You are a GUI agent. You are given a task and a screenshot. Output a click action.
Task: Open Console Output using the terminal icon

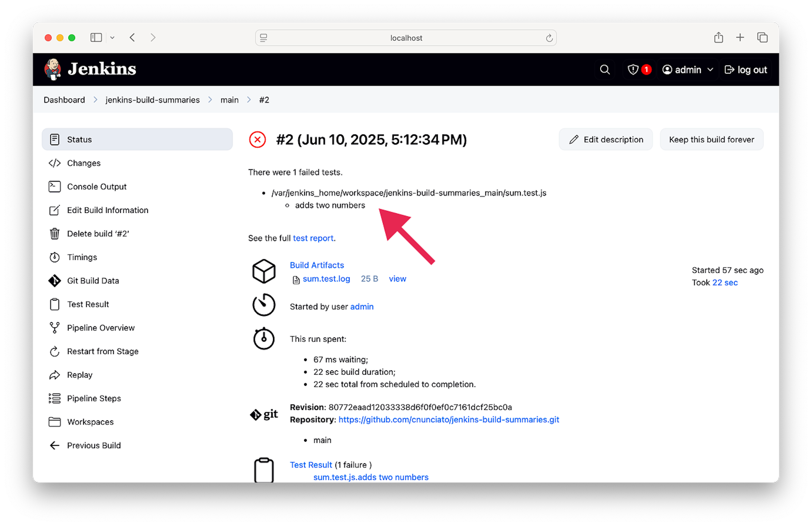(54, 187)
